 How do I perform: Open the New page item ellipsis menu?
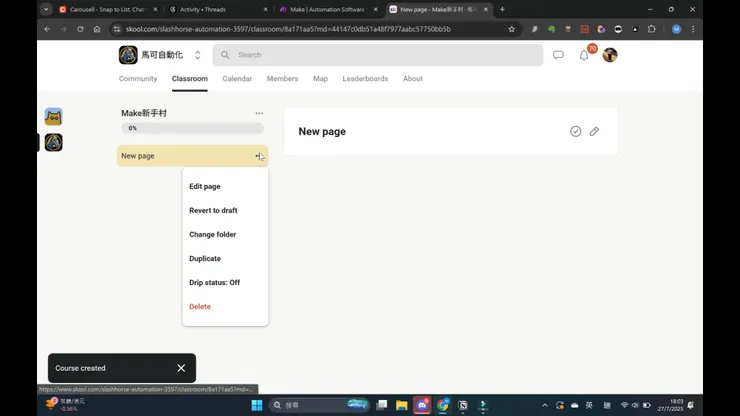click(x=259, y=156)
